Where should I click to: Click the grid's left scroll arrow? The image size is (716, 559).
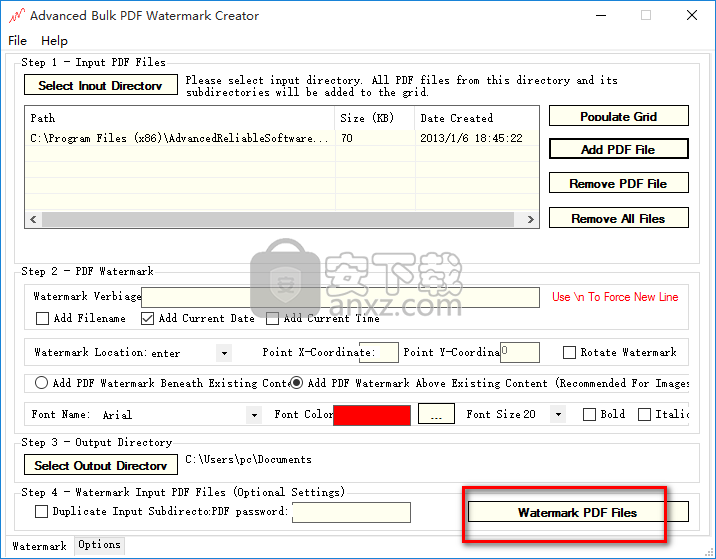coord(33,219)
